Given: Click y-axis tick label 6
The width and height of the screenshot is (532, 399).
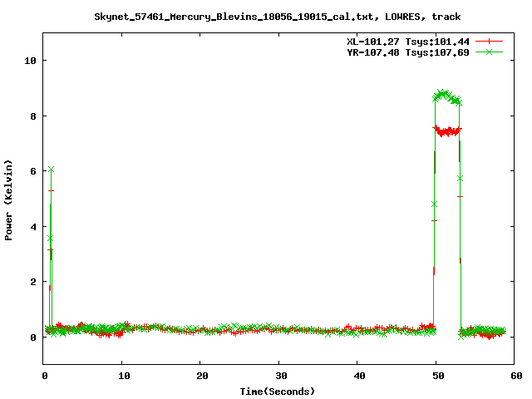Looking at the screenshot, I should coord(33,171).
